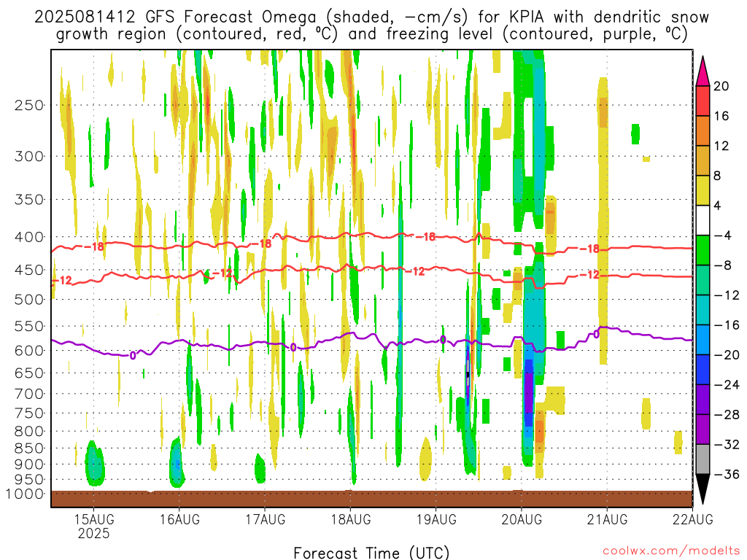This screenshot has width=747, height=560.
Task: Click the colorbar tick label -36
Action: coord(727,474)
